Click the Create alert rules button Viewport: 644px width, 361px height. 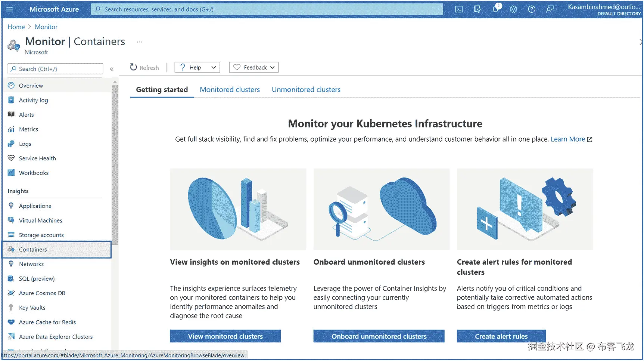click(x=501, y=336)
